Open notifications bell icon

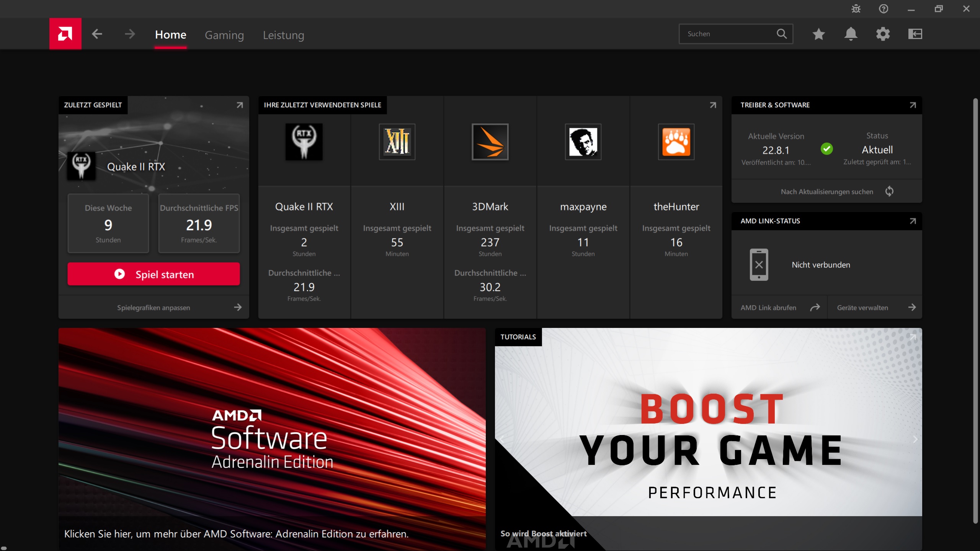[x=851, y=34]
